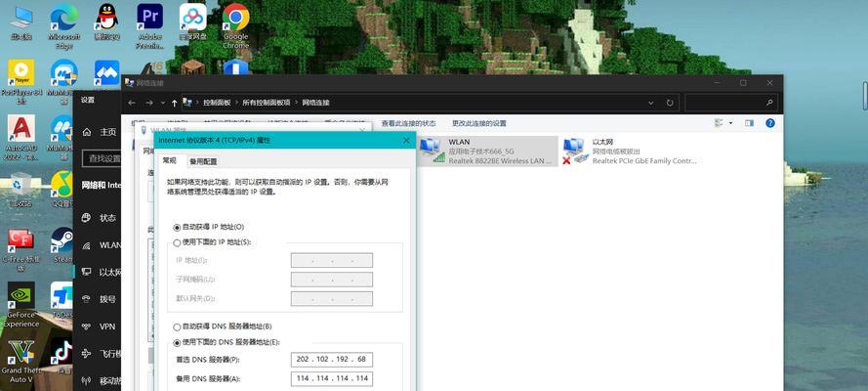Click the 网络连接 breadcrumb
Image resolution: width=868 pixels, height=391 pixels.
[x=315, y=103]
